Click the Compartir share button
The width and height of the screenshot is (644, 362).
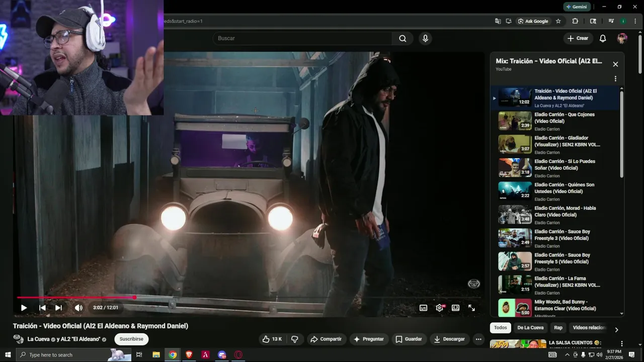tap(326, 339)
